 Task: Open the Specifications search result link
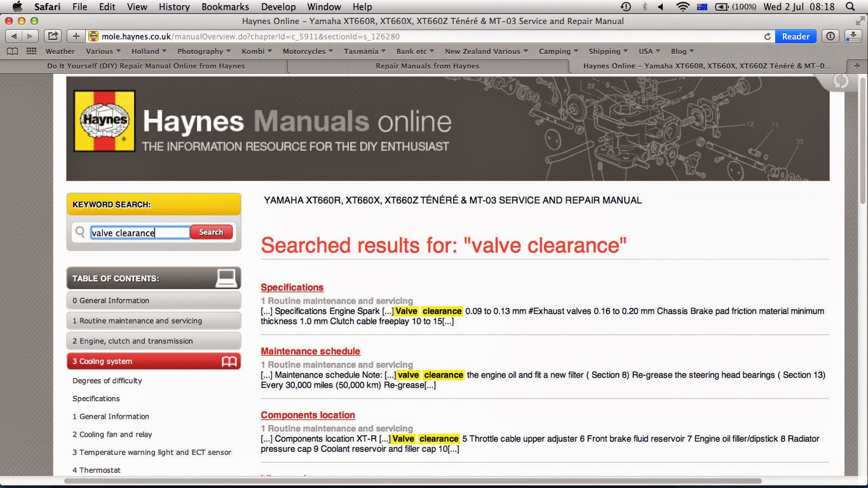(292, 287)
